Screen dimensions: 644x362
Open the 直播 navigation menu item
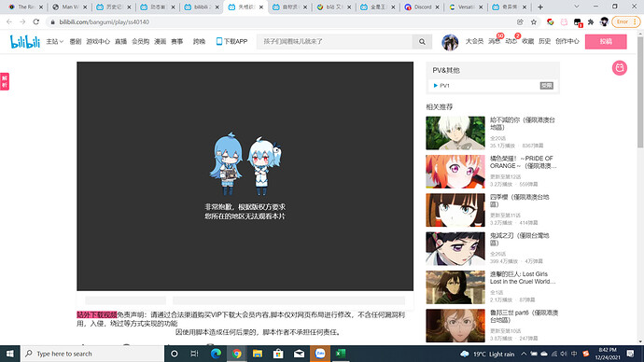120,41
